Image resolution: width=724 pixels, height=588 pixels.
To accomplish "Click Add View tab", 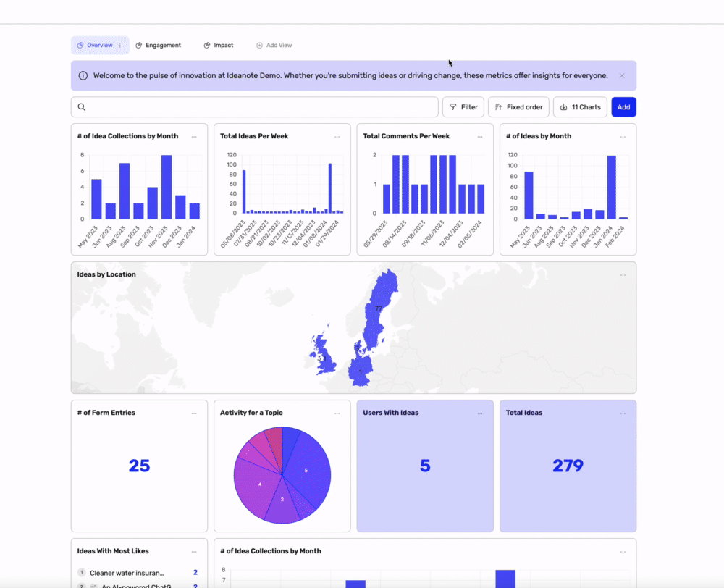I will [274, 46].
